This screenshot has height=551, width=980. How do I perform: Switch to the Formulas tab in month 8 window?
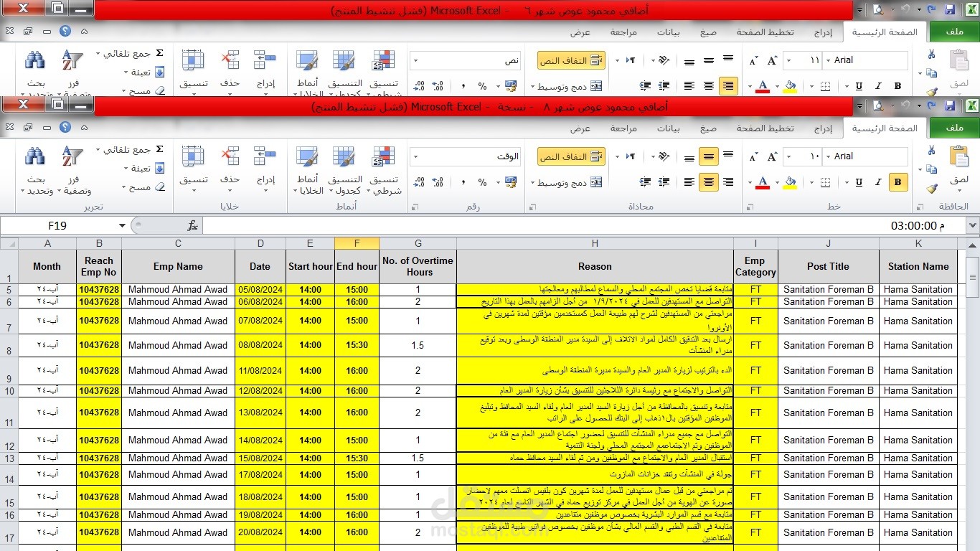pyautogui.click(x=708, y=128)
